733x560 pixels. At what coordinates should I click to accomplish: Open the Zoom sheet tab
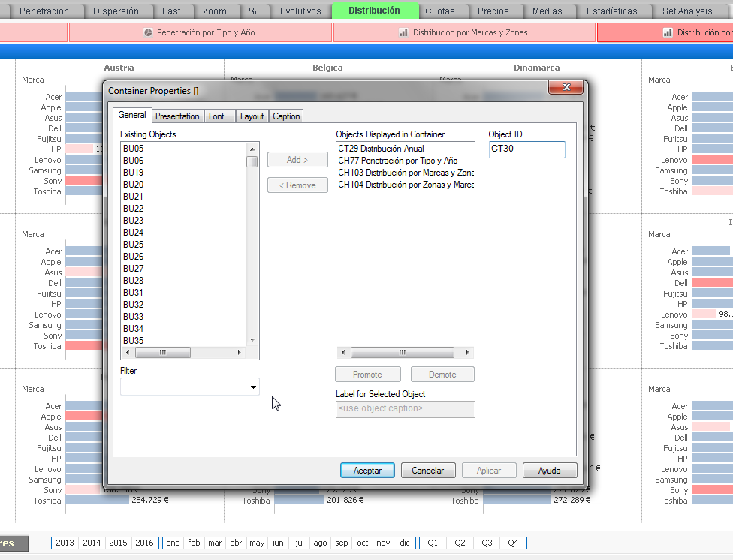pyautogui.click(x=215, y=11)
